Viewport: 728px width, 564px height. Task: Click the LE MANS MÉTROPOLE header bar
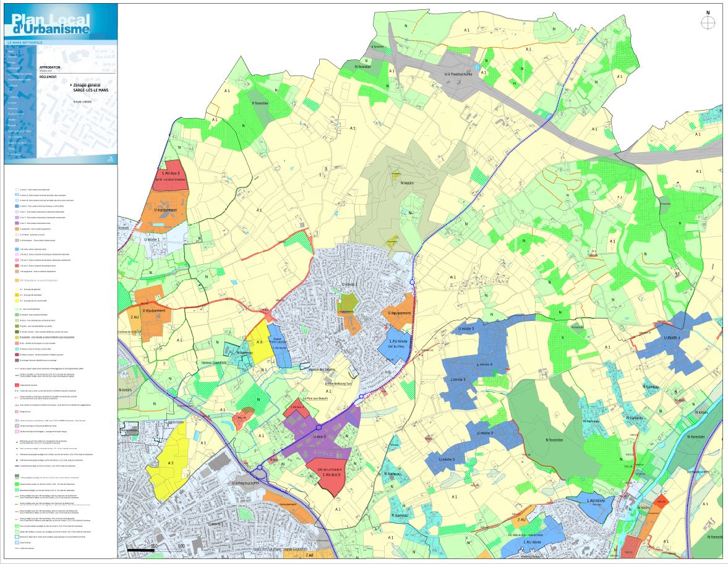click(31, 42)
